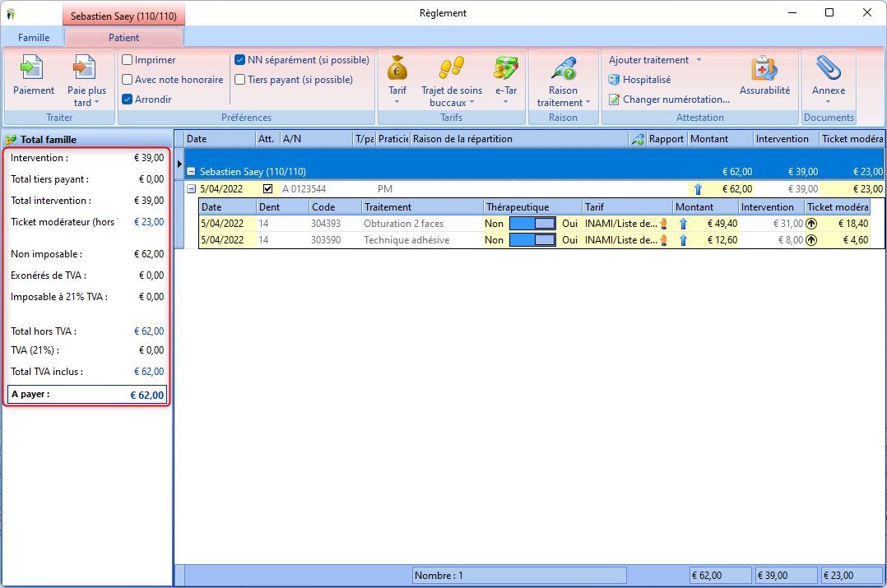Viewport: 887px width, 588px height.
Task: Click the A payer € 62,00 total box
Action: click(x=88, y=395)
